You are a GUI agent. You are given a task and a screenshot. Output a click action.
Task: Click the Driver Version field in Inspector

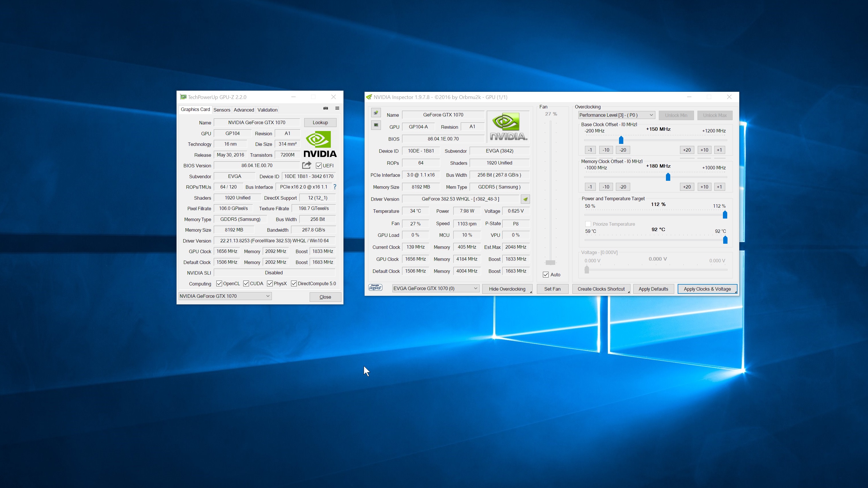pos(460,199)
